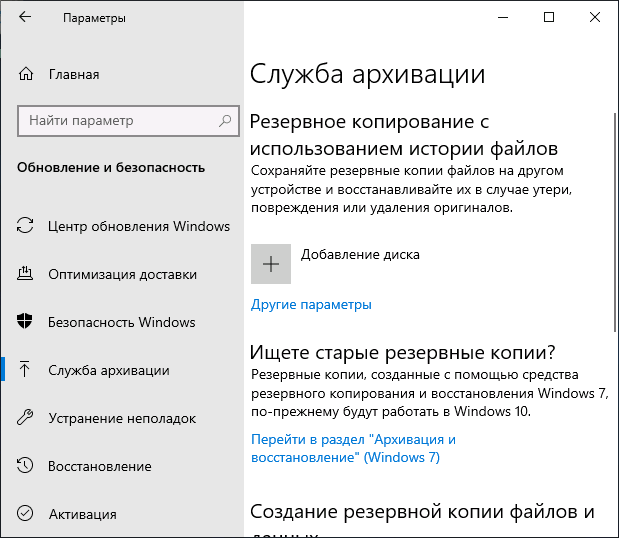Click the Ищете старые резервные копии? heading
Image resolution: width=619 pixels, height=538 pixels.
[x=403, y=352]
